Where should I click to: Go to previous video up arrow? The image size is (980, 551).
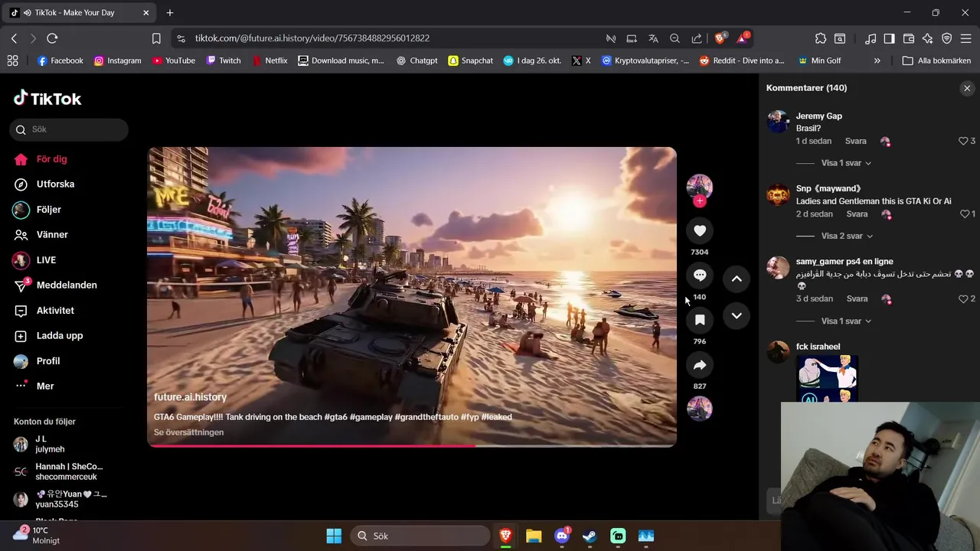click(x=737, y=279)
